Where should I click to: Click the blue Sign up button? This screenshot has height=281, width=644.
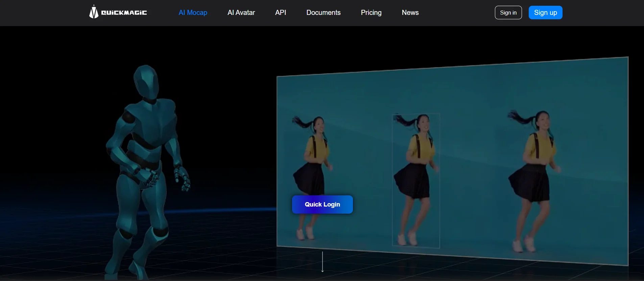tap(545, 13)
